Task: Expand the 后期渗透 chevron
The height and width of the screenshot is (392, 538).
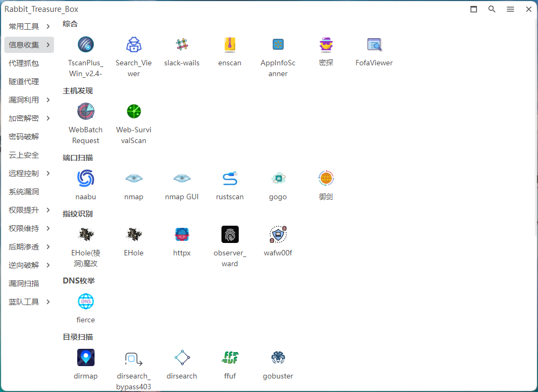Action: click(48, 247)
